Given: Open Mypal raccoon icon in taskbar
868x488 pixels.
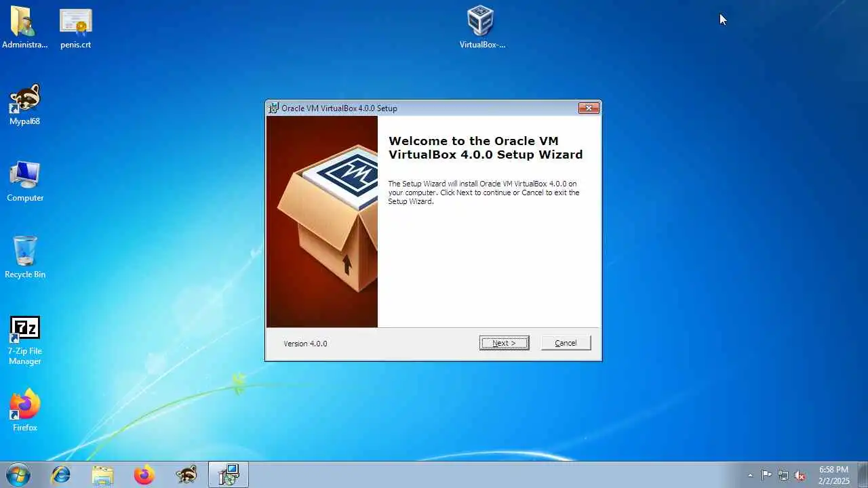Looking at the screenshot, I should tap(186, 474).
